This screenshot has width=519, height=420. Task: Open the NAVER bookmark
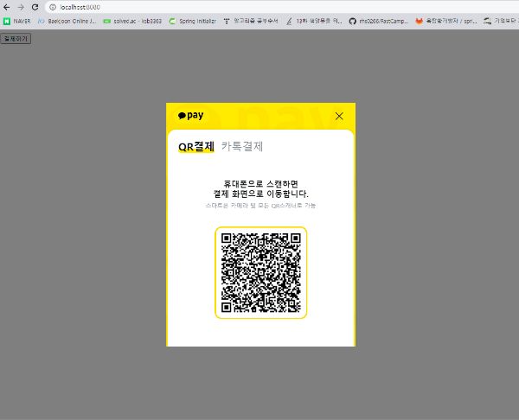tap(17, 21)
